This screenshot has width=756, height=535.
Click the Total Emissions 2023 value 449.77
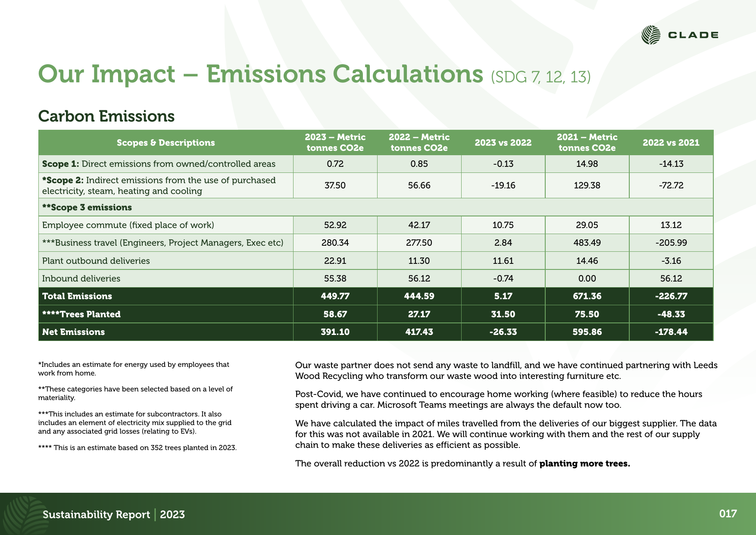coord(335,296)
